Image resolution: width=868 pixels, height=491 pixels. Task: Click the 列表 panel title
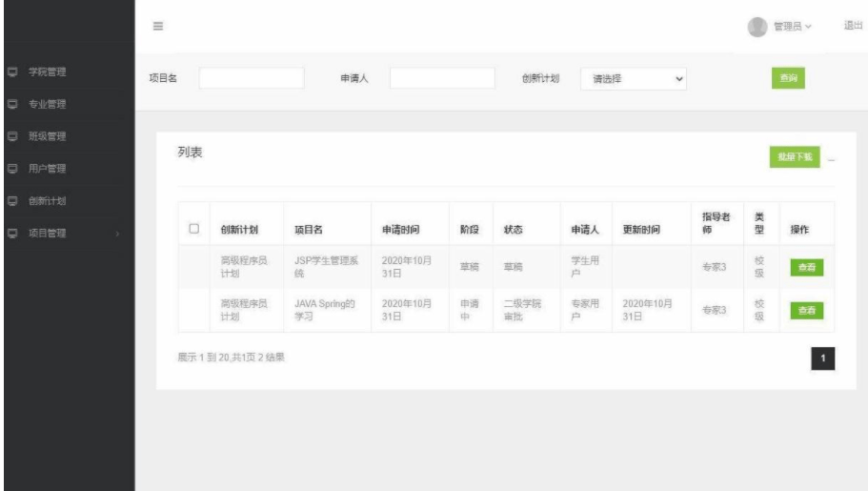pyautogui.click(x=190, y=153)
